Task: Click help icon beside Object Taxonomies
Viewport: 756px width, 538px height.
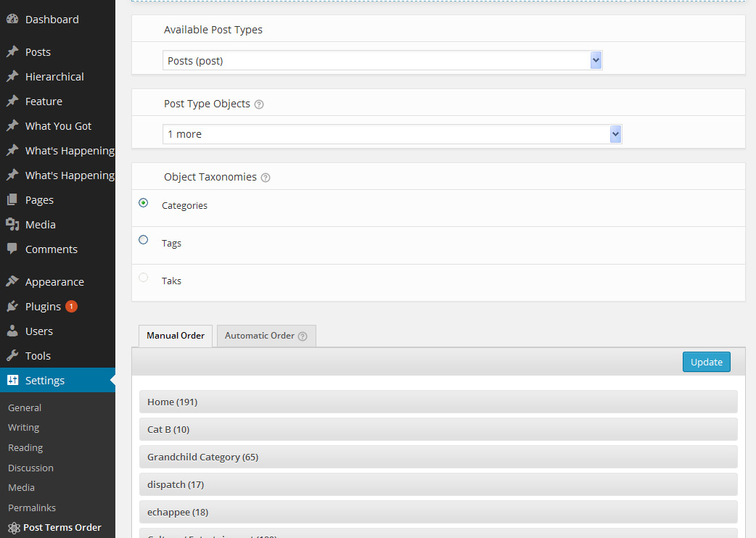Action: tap(266, 178)
